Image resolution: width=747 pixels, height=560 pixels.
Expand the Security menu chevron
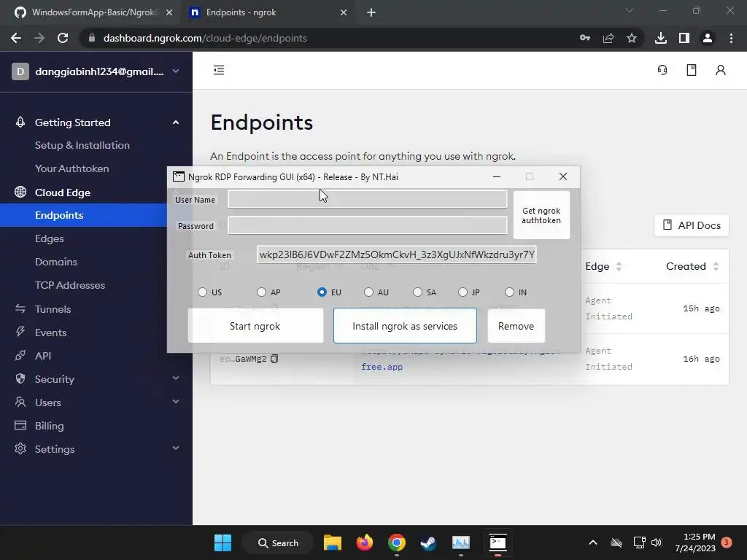pyautogui.click(x=176, y=378)
